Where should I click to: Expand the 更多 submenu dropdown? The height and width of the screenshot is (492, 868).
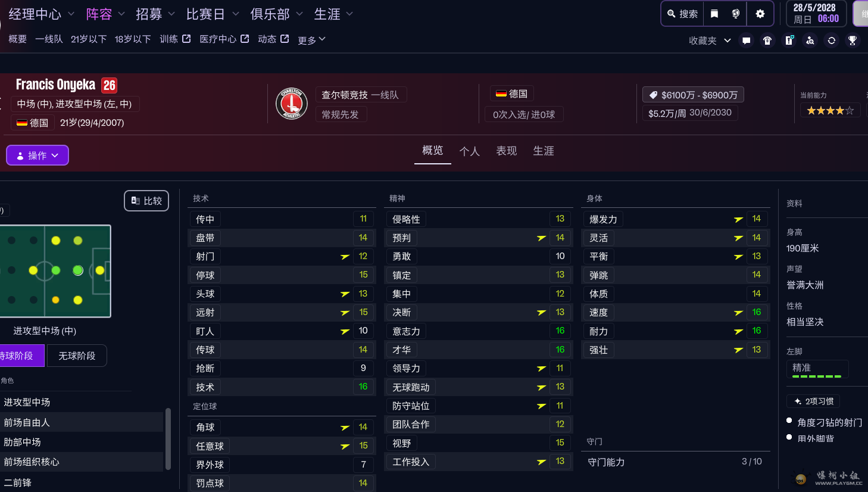(x=311, y=40)
